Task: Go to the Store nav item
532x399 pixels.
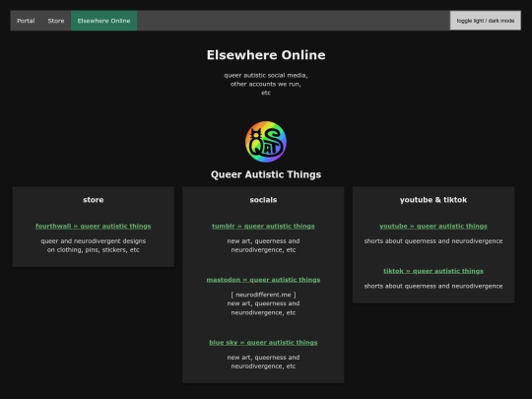Action: pyautogui.click(x=56, y=21)
